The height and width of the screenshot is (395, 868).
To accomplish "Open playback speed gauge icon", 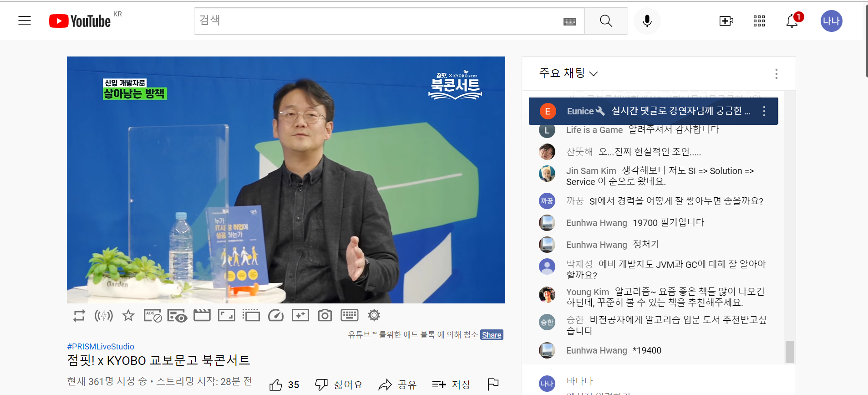I will pos(276,315).
